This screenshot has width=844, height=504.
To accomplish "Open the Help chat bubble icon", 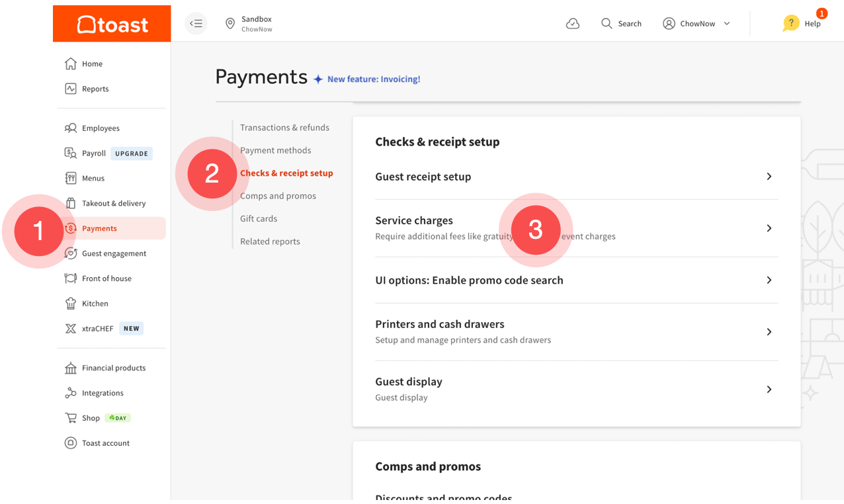I will click(790, 24).
